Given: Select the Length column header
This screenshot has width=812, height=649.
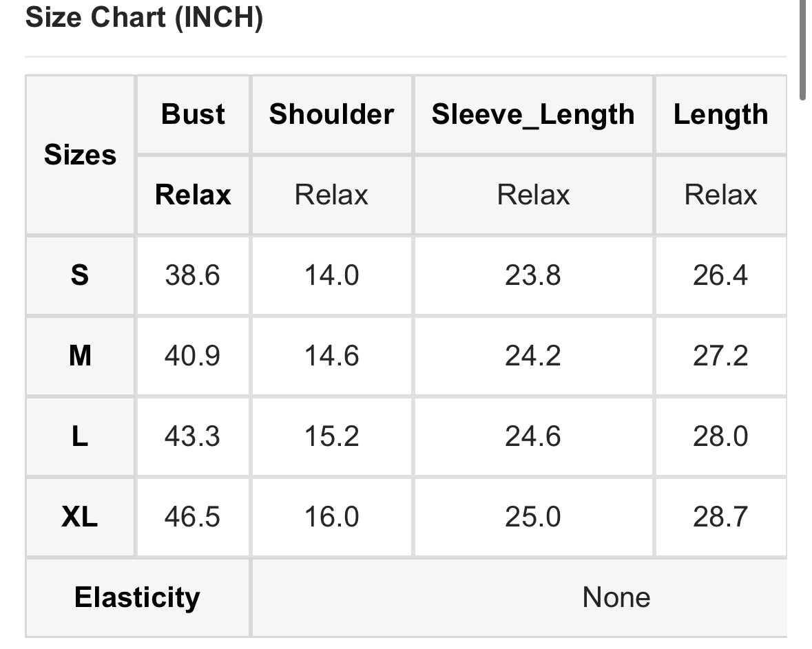Looking at the screenshot, I should 720,114.
